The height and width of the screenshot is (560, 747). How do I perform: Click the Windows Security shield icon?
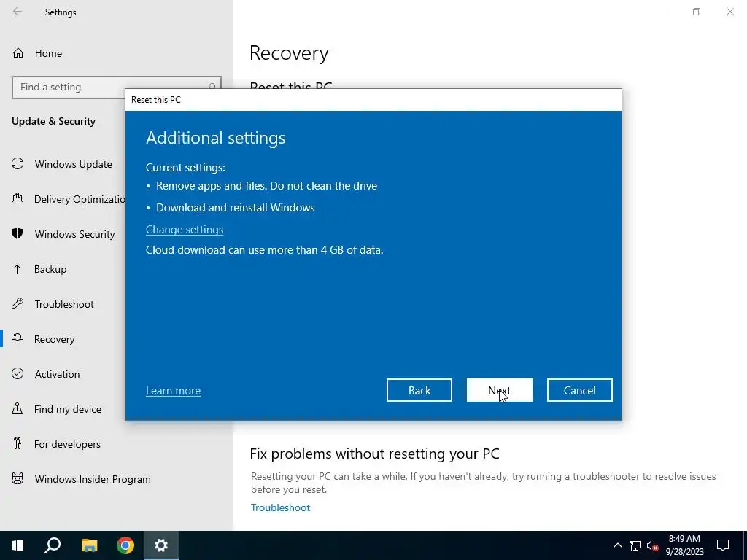pos(18,233)
